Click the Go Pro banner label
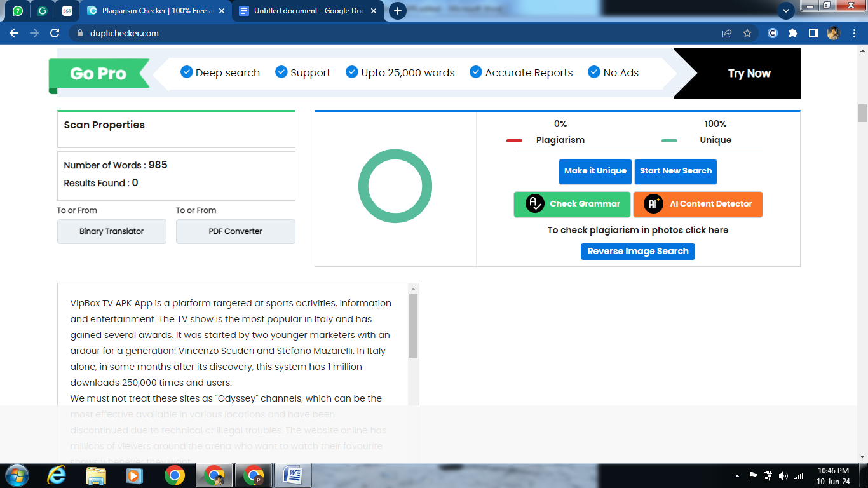The width and height of the screenshot is (868, 488). click(98, 74)
